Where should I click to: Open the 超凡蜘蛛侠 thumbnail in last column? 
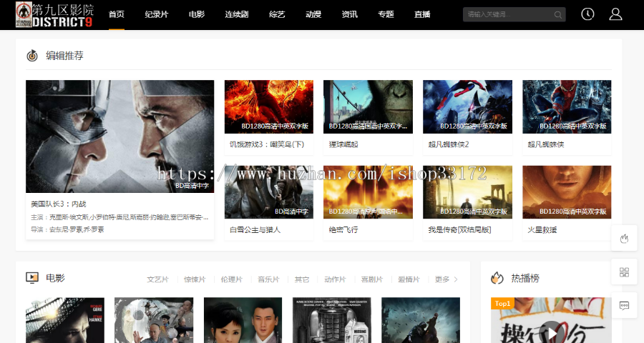(x=567, y=106)
